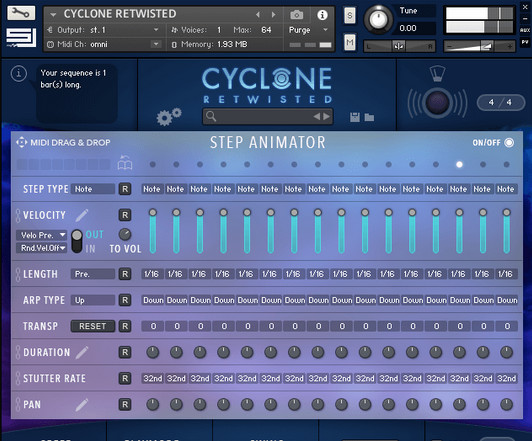Click the MIDI Drag & Drop icon
The height and width of the screenshot is (441, 532).
click(x=21, y=142)
